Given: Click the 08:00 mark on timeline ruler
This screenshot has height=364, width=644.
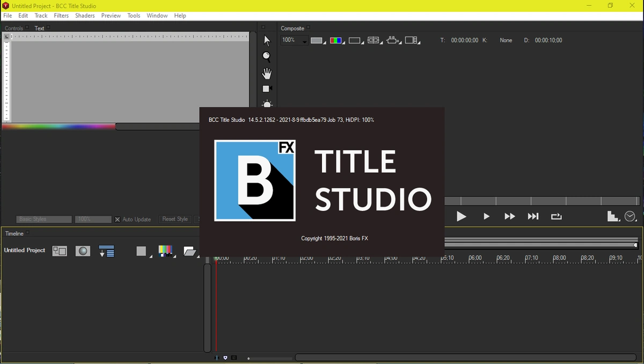Looking at the screenshot, I should click(559, 258).
